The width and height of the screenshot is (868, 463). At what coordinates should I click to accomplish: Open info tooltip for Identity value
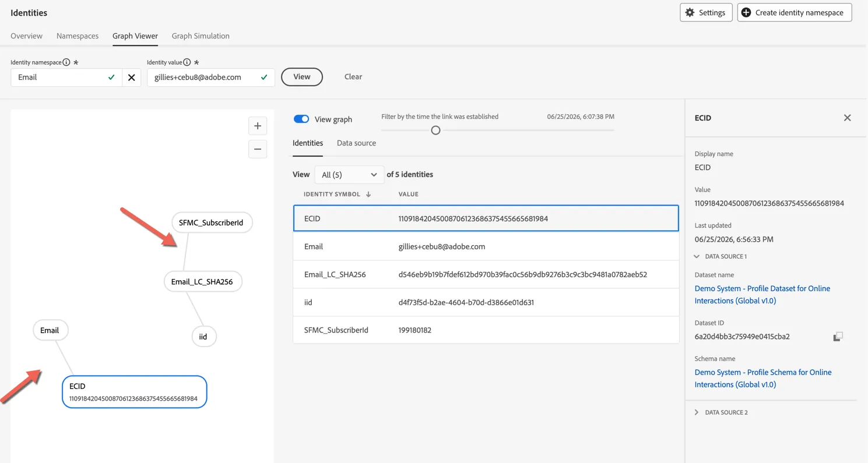(x=187, y=62)
